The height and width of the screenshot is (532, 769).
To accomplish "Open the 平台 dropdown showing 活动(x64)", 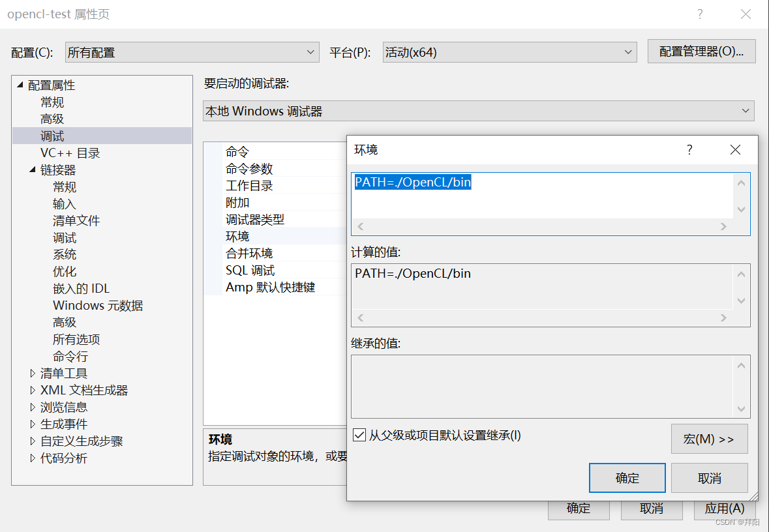I will click(627, 52).
